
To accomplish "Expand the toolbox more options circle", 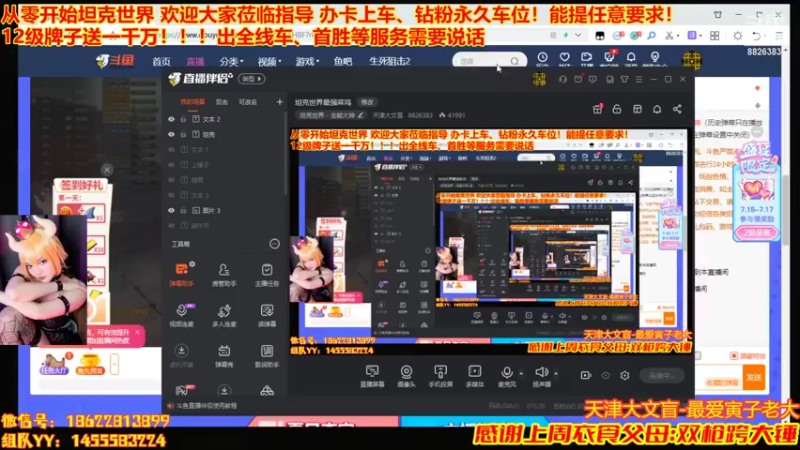I will click(x=274, y=244).
